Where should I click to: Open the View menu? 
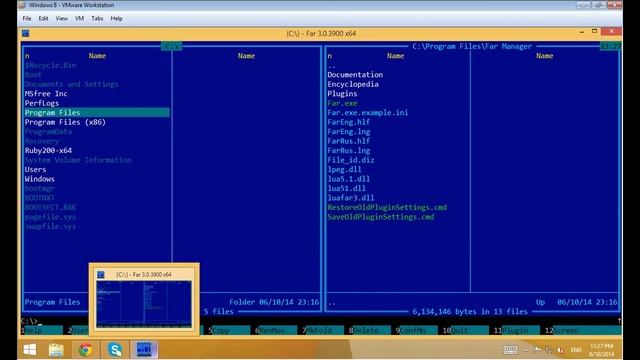[x=62, y=18]
